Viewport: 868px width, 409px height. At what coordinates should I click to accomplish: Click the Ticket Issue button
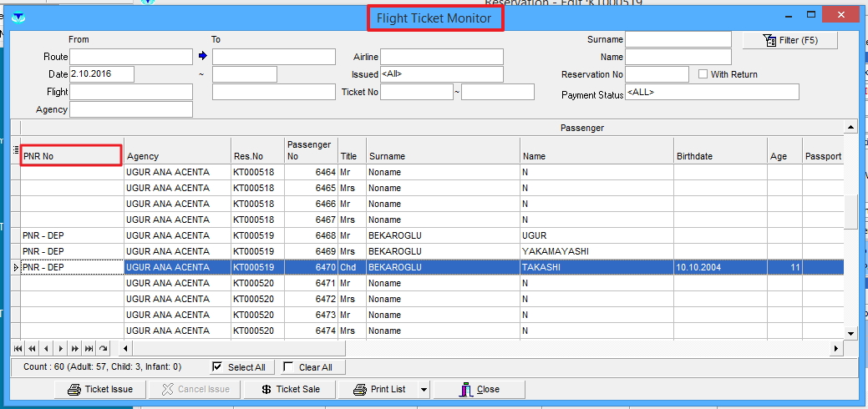(99, 389)
